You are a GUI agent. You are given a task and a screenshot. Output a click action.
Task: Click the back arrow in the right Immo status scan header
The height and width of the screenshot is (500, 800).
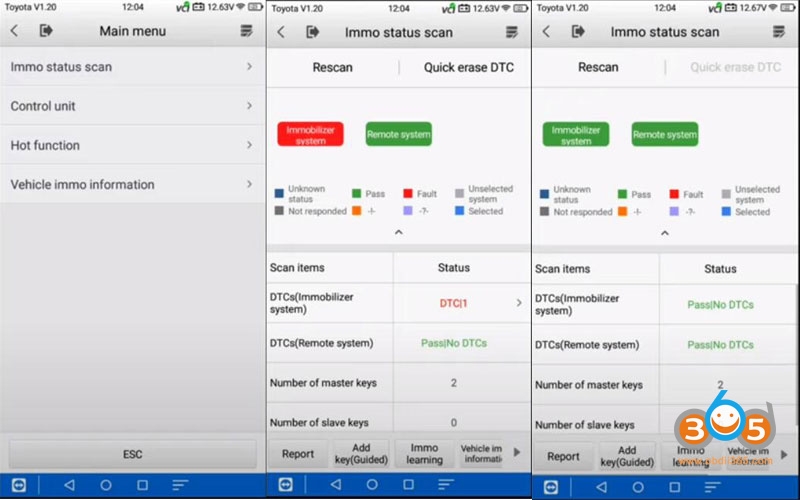point(546,32)
